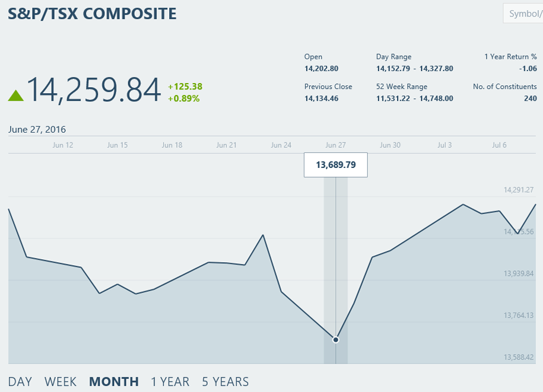The image size is (543, 392).
Task: Click the S&P/TSX COMPOSITE heading
Action: (x=92, y=14)
